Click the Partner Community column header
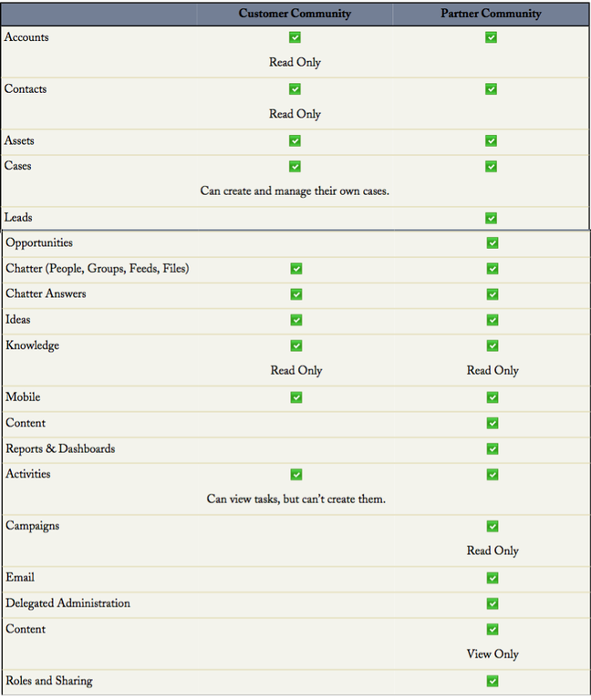The width and height of the screenshot is (591, 700). [491, 14]
